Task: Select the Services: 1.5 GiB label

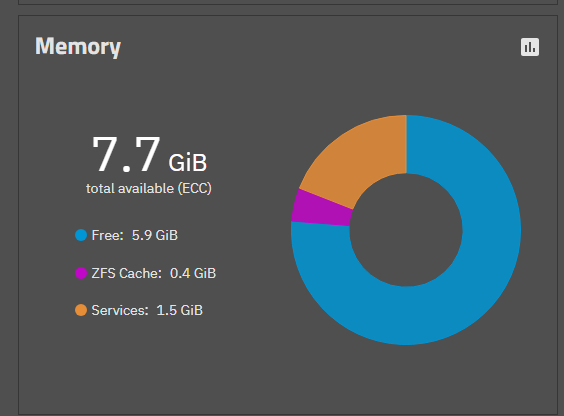Action: 147,310
